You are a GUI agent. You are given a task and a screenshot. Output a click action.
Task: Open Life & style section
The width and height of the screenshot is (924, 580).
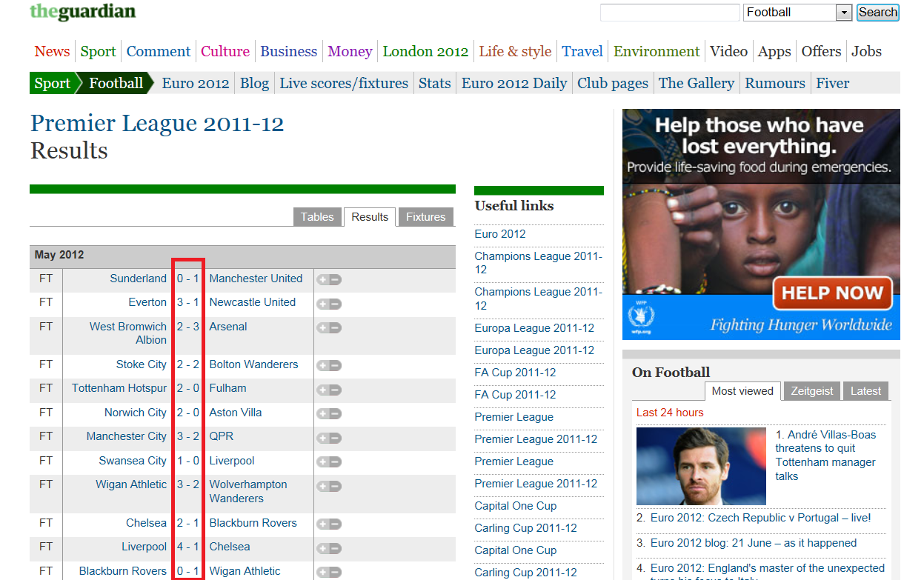coord(515,51)
